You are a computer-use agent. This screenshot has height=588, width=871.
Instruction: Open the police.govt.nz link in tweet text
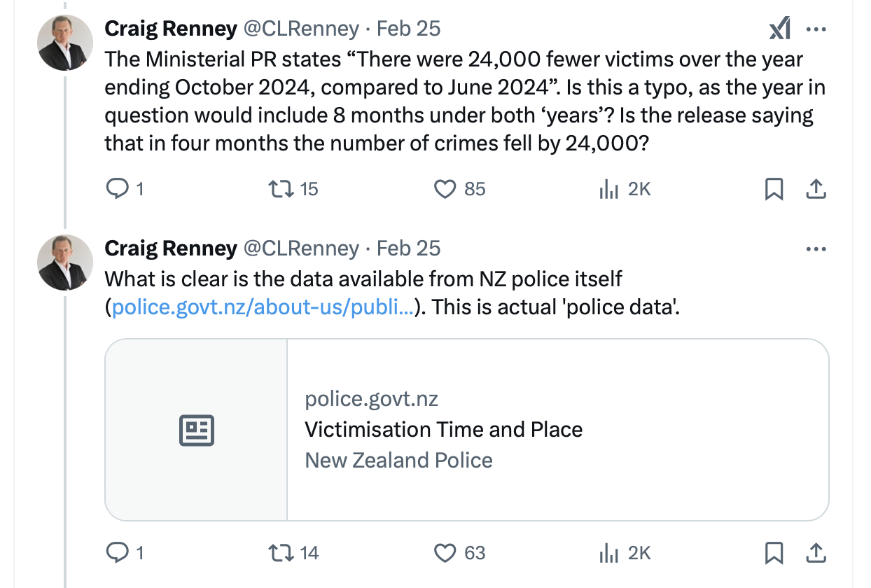(x=263, y=307)
